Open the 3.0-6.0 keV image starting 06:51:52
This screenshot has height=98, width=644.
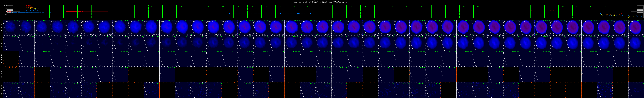coord(277,28)
